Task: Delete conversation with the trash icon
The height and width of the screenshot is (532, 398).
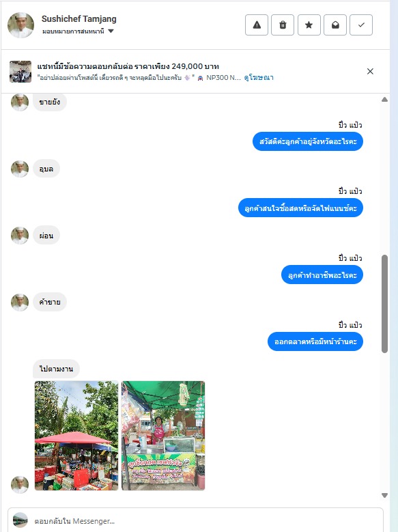Action: (x=283, y=25)
